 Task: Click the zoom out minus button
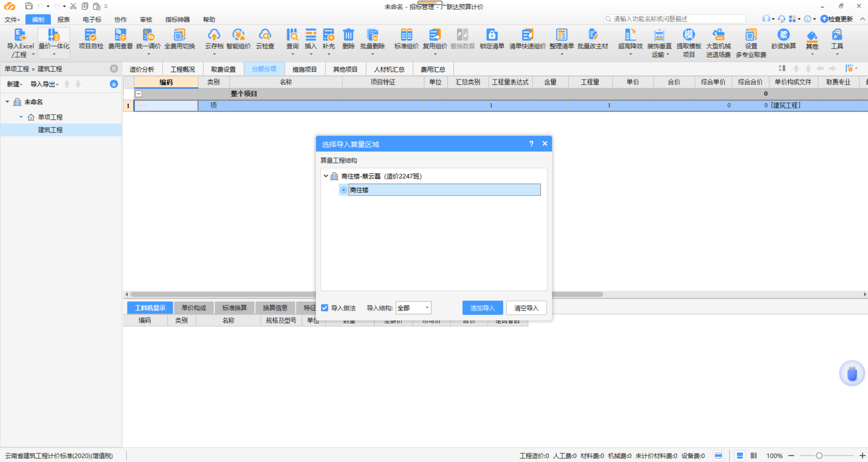pos(791,456)
